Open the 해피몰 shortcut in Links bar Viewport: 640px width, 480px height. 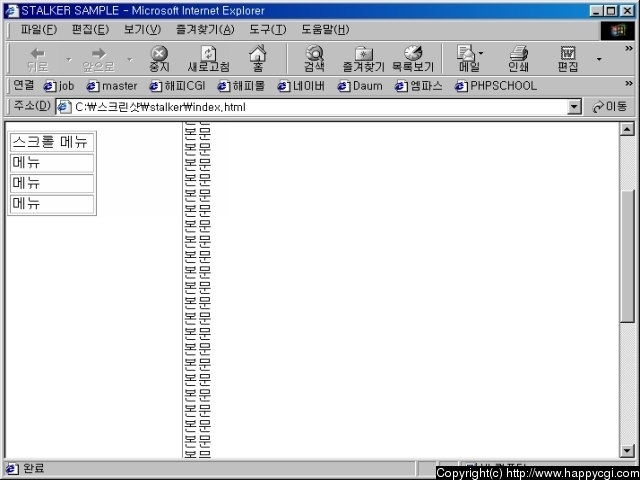click(x=241, y=86)
